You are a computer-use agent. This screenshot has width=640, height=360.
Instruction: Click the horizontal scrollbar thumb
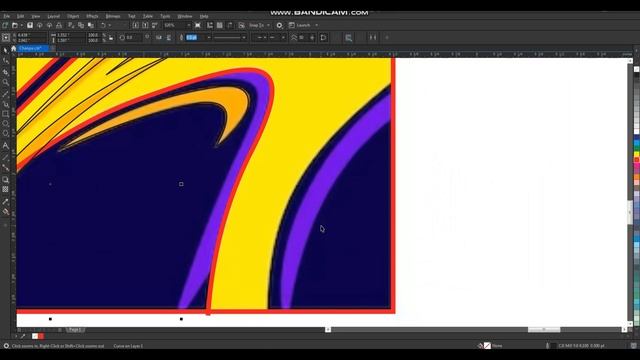544,329
